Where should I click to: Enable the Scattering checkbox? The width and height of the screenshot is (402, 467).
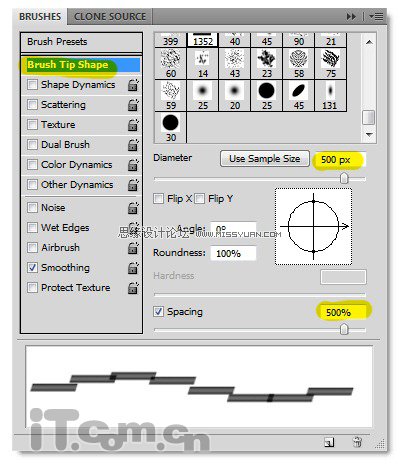pos(32,105)
